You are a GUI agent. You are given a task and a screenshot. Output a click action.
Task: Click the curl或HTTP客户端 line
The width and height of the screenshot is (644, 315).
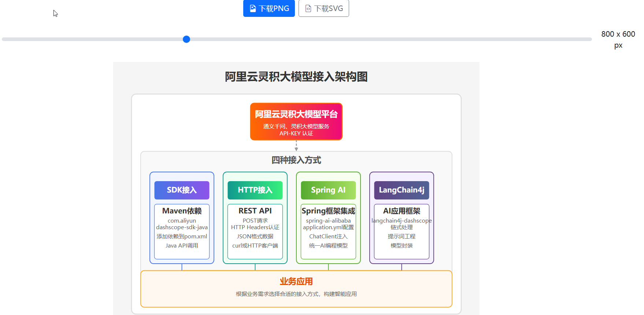coord(255,246)
